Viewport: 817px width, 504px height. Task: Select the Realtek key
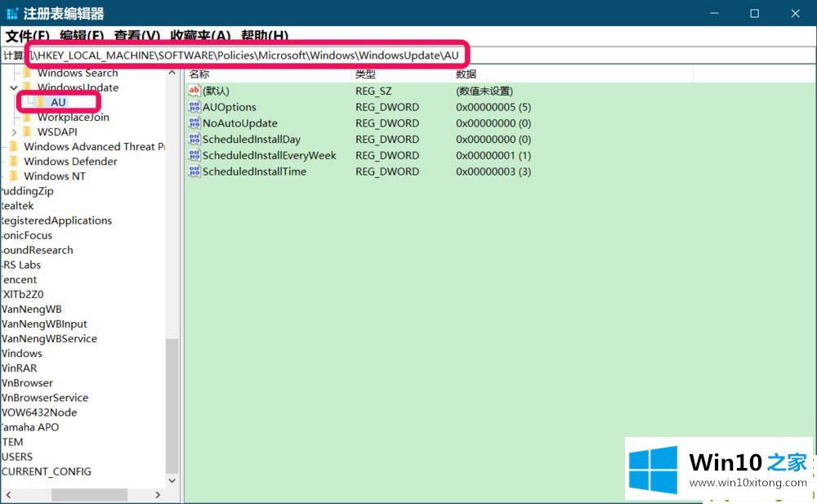tap(17, 206)
